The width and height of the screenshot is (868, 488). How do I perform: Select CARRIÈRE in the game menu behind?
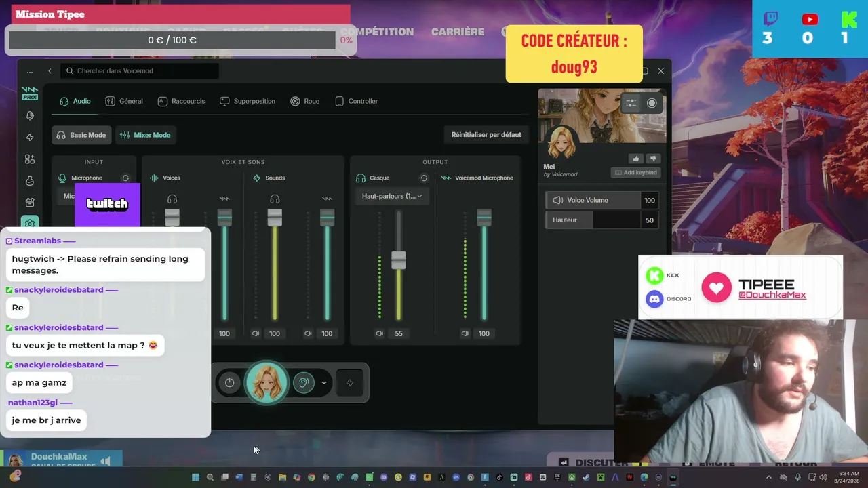coord(458,32)
